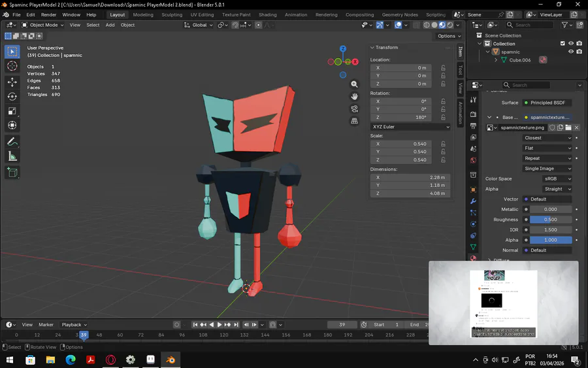Open the Object Data properties tab
This screenshot has width=588, height=368.
point(473,247)
